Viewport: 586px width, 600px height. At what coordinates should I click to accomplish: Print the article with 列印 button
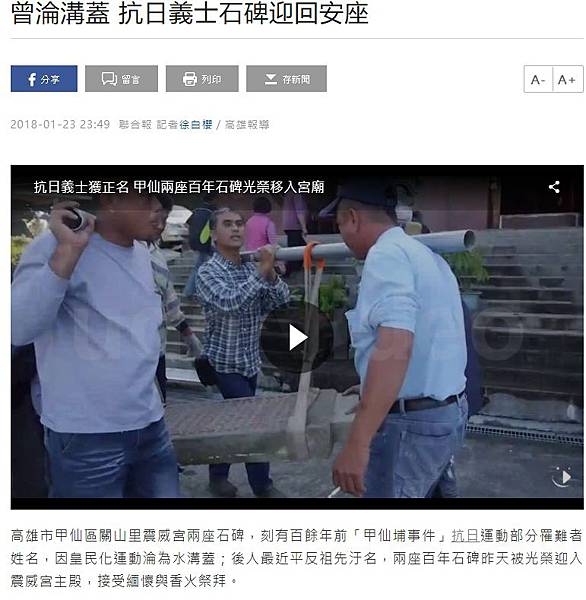tap(202, 79)
